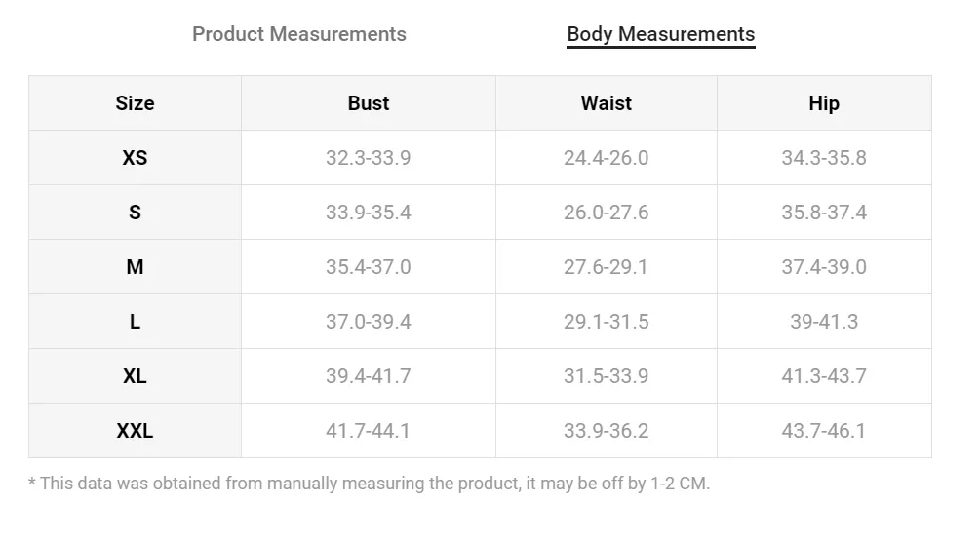Select the Body Measurements tab
Viewport: 980px width, 542px height.
(x=660, y=34)
